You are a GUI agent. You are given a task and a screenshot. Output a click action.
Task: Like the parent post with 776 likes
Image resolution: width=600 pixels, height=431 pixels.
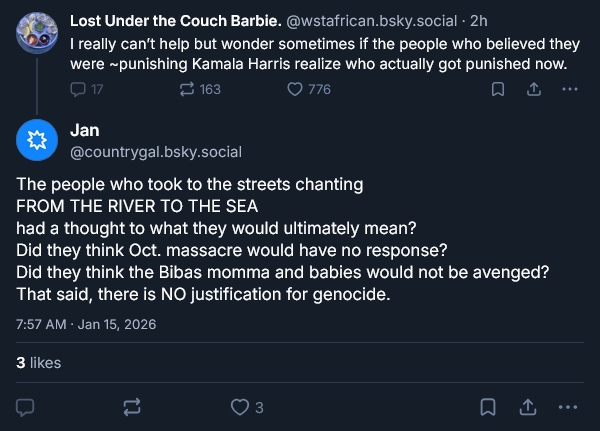point(295,89)
